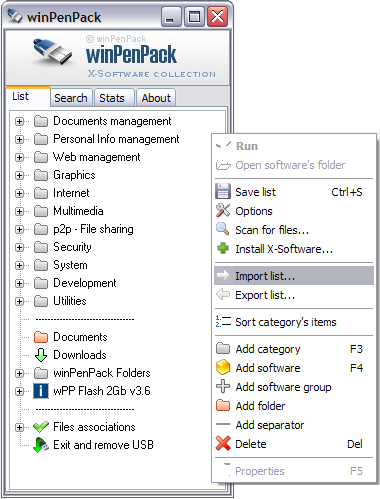Image resolution: width=380 pixels, height=499 pixels.
Task: Click the yellow Add software box icon
Action: coord(223,367)
